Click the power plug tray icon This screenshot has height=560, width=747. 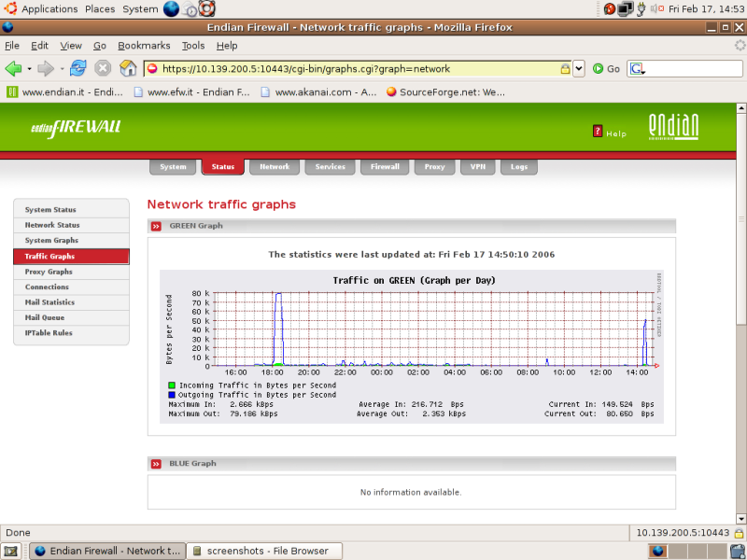coord(641,8)
